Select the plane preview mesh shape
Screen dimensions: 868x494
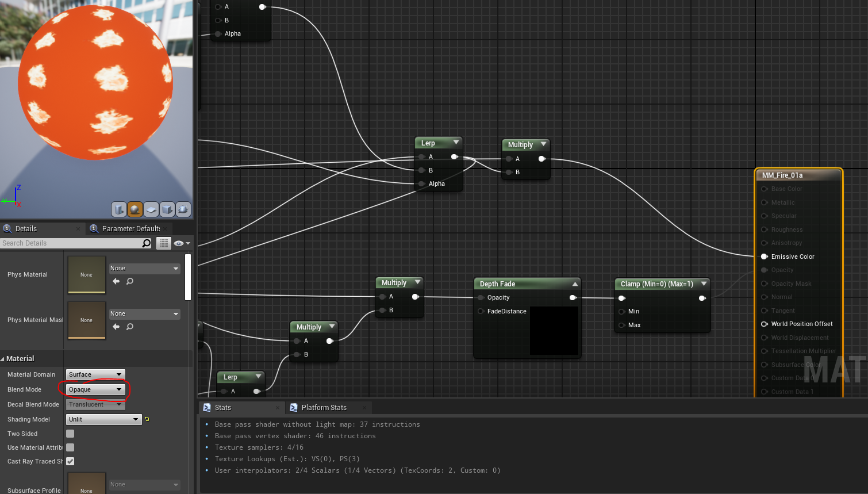151,209
